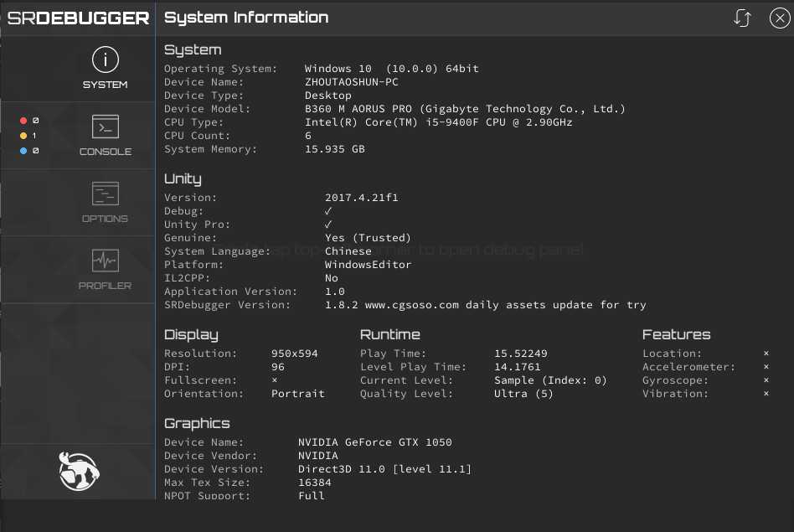Click the red error count indicator
The image size is (794, 532).
(28, 121)
